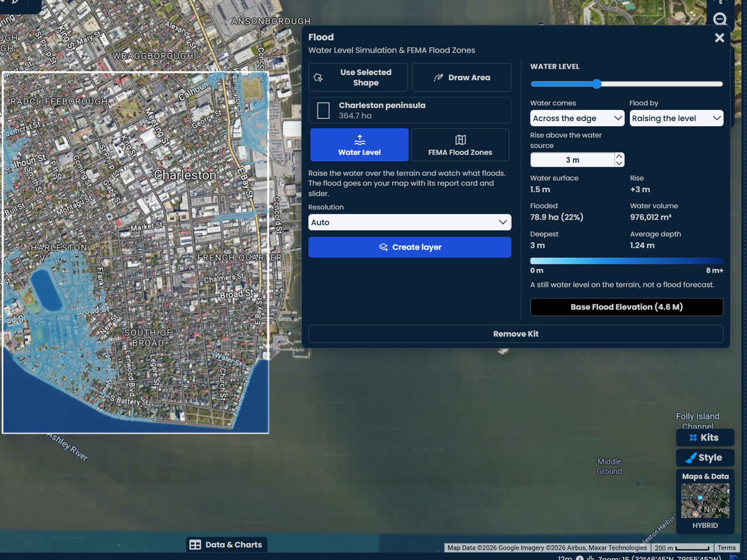
Task: Click the Draw Area button
Action: click(461, 78)
